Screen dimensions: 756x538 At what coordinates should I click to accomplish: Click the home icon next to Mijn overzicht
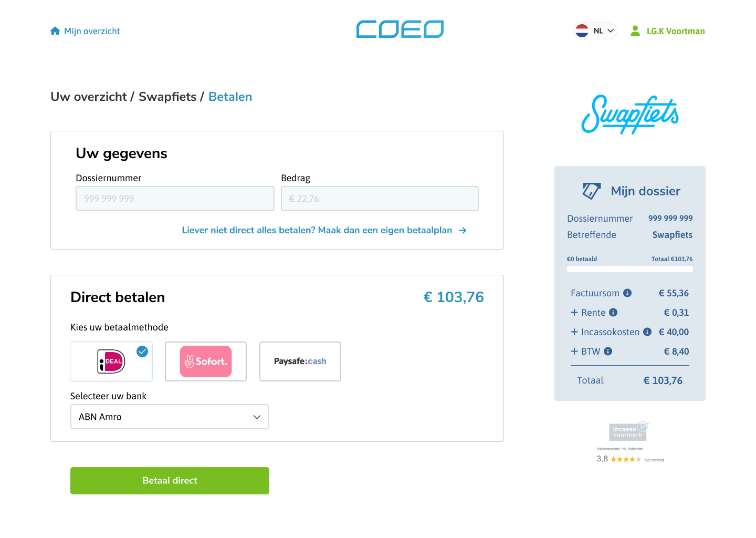click(55, 30)
